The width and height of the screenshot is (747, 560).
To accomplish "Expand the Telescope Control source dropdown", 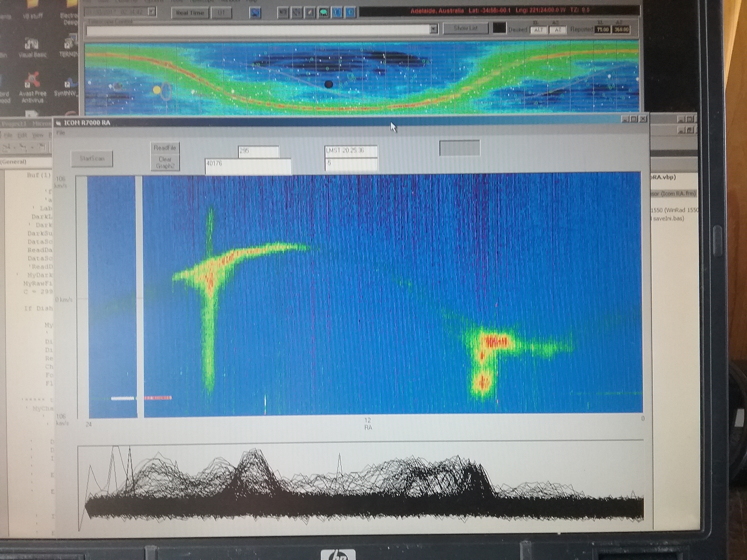I will 434,30.
